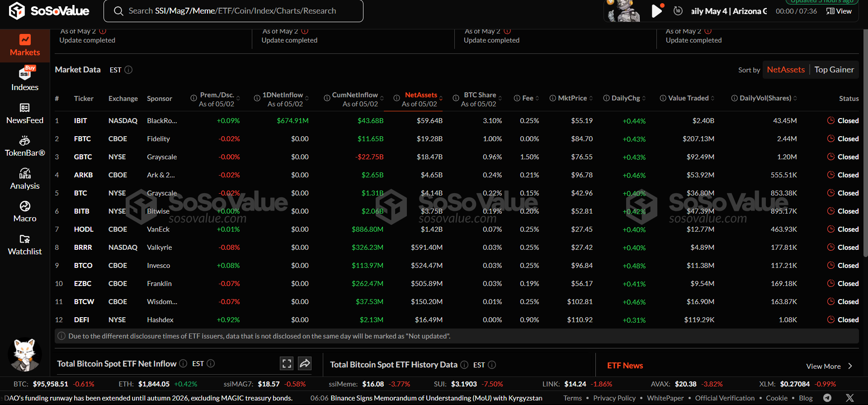This screenshot has height=405, width=868.
Task: Open the IBIT ticker row
Action: (80, 121)
